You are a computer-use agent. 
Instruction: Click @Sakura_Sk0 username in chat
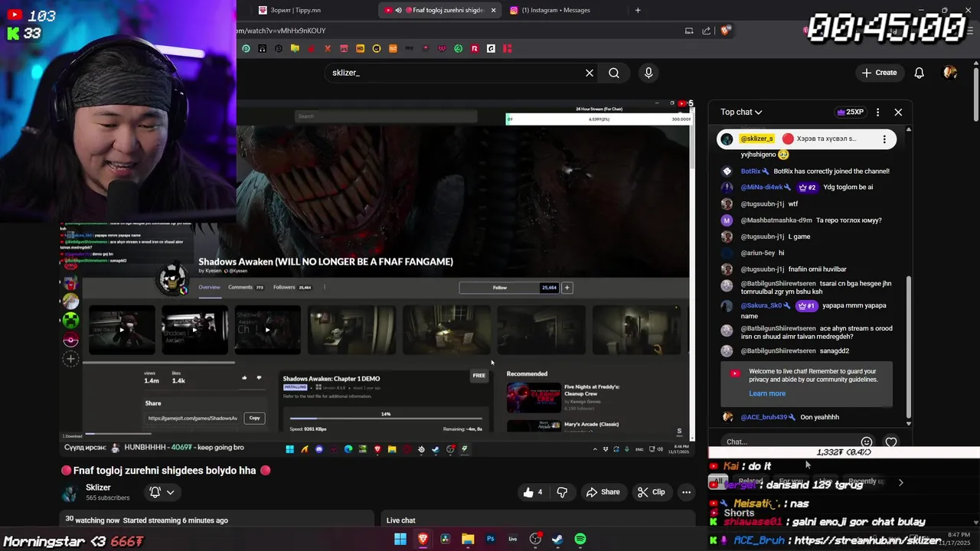click(x=761, y=305)
